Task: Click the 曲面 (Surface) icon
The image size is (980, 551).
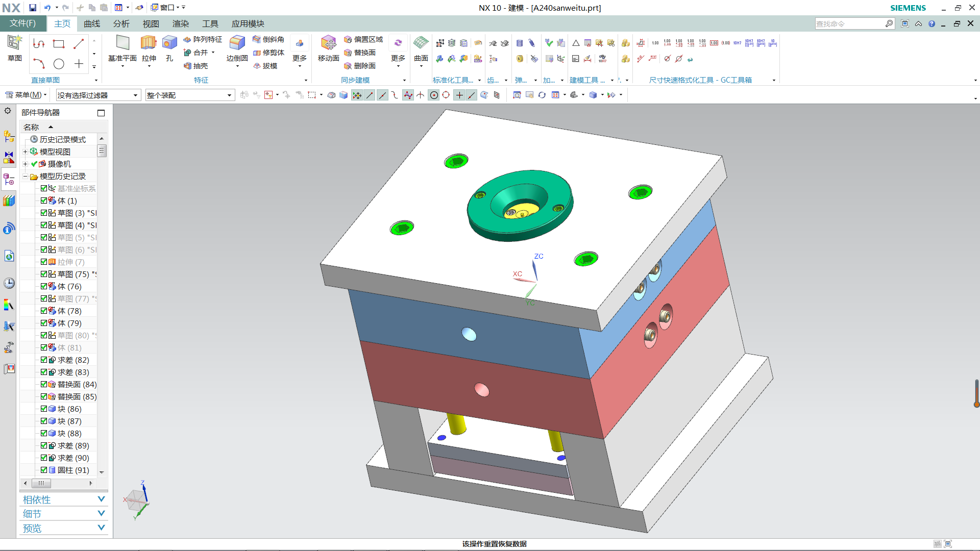Action: coord(421,43)
